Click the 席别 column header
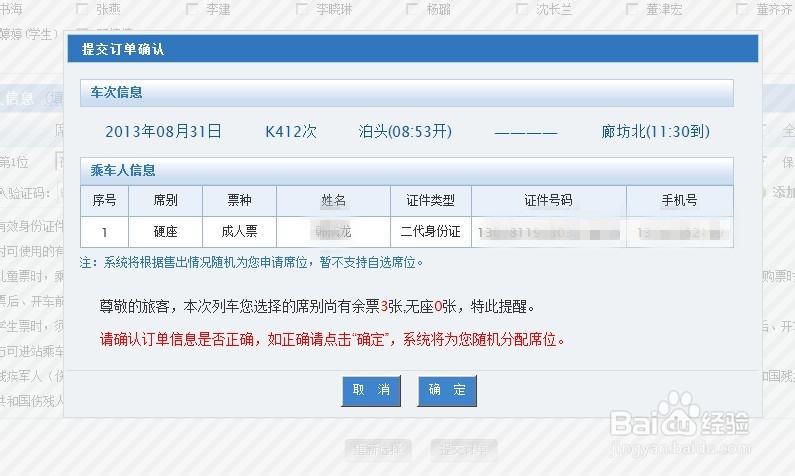 (165, 201)
